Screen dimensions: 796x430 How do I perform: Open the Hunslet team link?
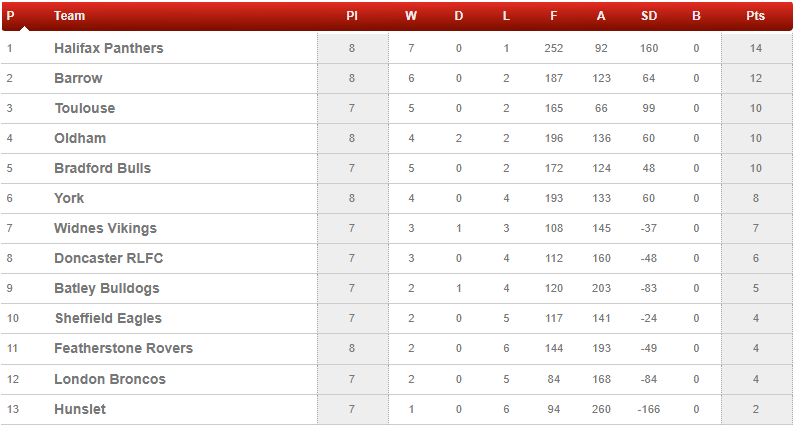pyautogui.click(x=80, y=409)
